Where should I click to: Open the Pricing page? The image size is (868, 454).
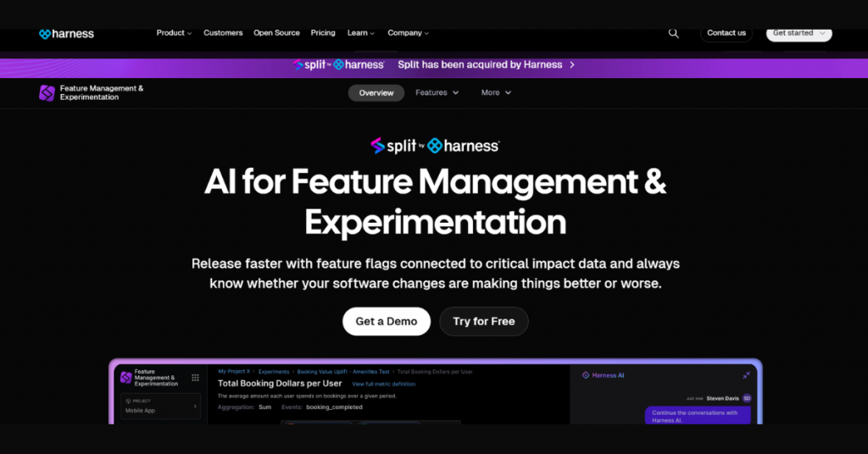click(323, 33)
